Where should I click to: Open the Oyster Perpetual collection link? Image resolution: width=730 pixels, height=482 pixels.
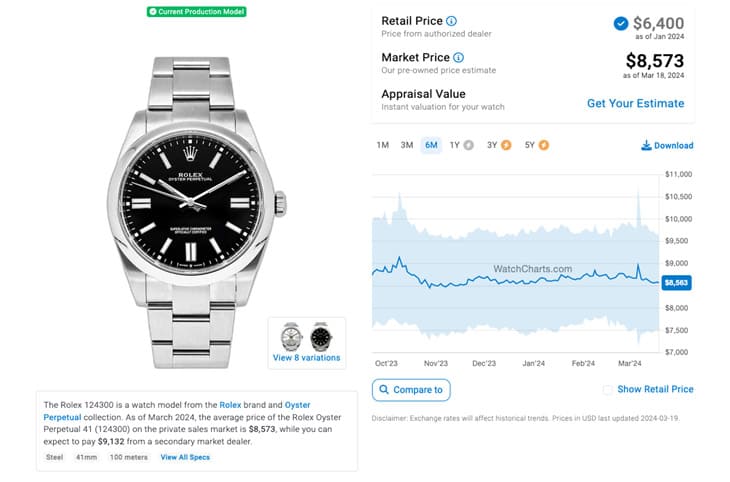177,411
